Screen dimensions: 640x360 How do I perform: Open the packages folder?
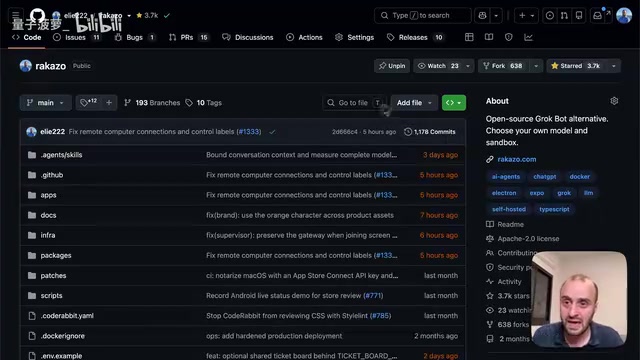tap(56, 256)
